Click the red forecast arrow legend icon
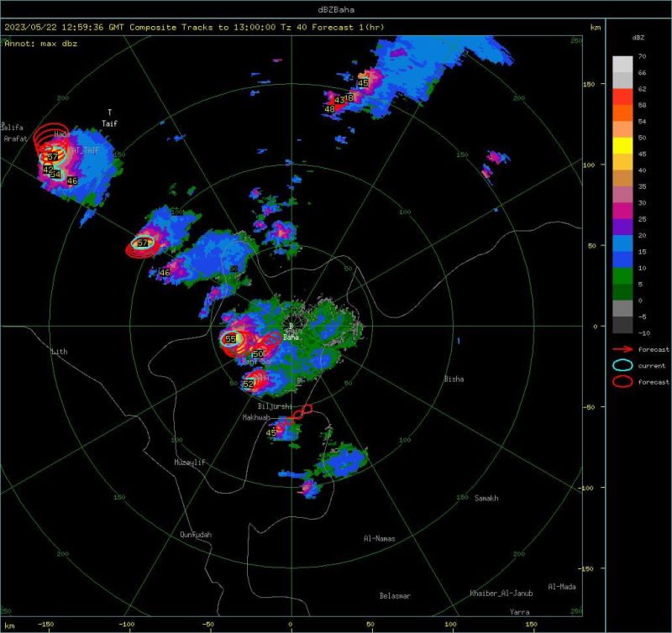This screenshot has height=633, width=672. tap(622, 349)
